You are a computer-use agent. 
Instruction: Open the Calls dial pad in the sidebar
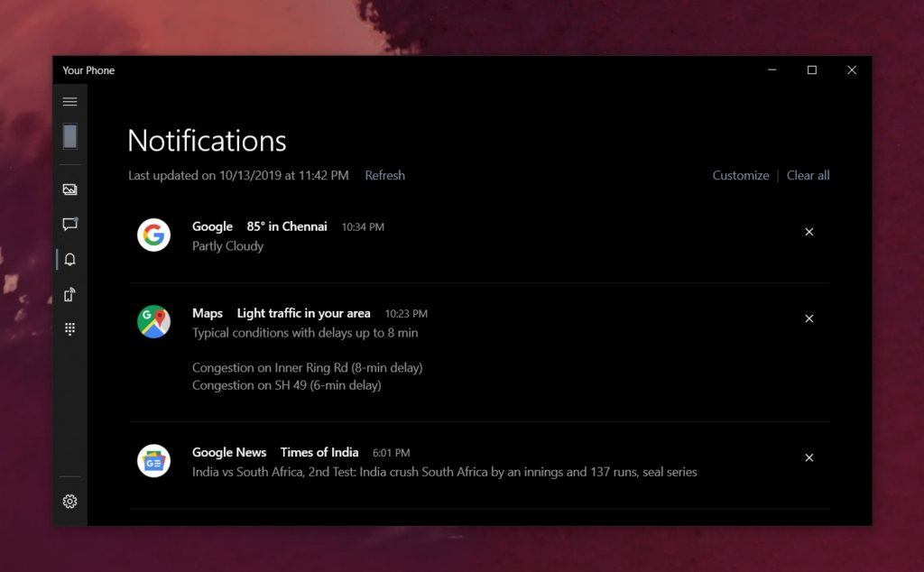(69, 328)
